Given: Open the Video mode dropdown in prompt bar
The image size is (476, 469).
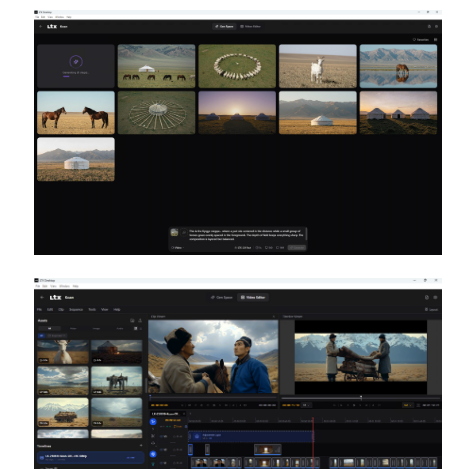Looking at the screenshot, I should click(x=177, y=248).
